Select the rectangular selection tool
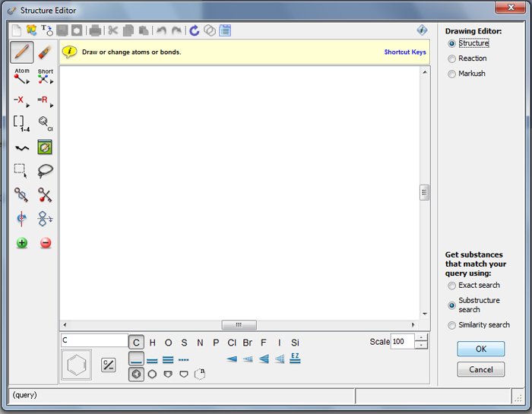532x414 pixels. pos(21,171)
